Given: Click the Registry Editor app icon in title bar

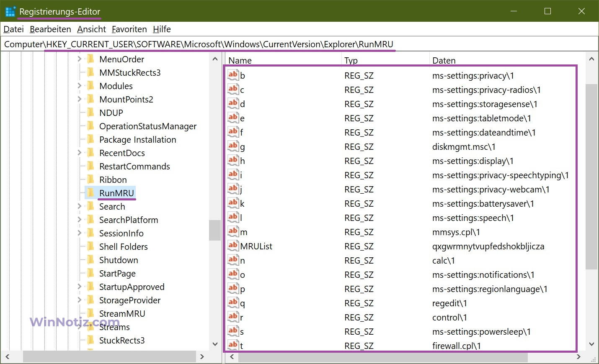Looking at the screenshot, I should [10, 11].
